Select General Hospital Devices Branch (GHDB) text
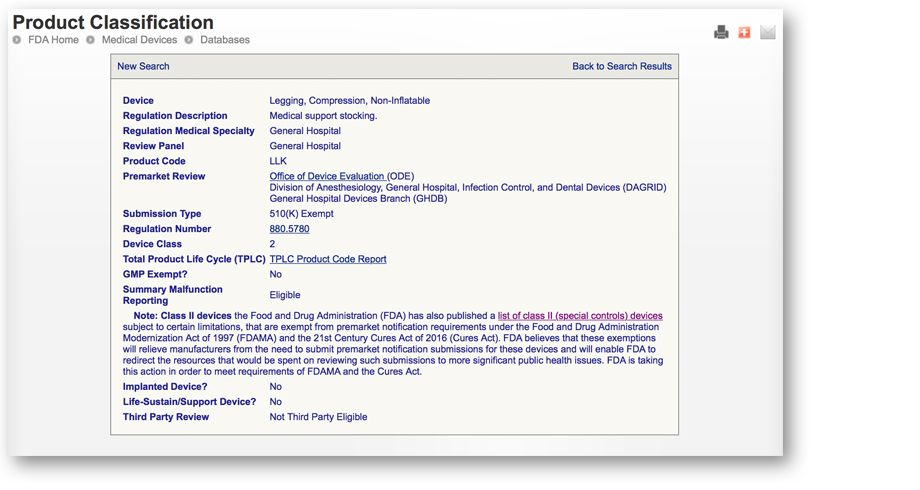Image resolution: width=920 pixels, height=490 pixels. (358, 199)
